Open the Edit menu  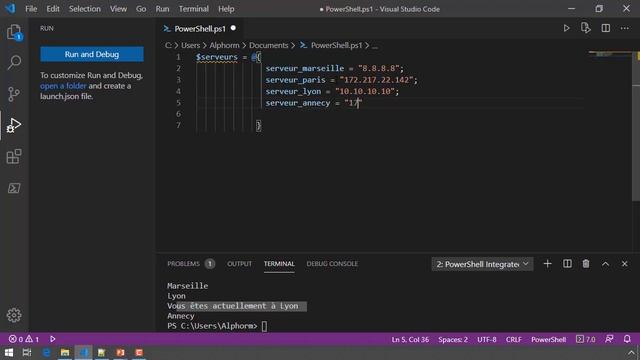click(53, 9)
